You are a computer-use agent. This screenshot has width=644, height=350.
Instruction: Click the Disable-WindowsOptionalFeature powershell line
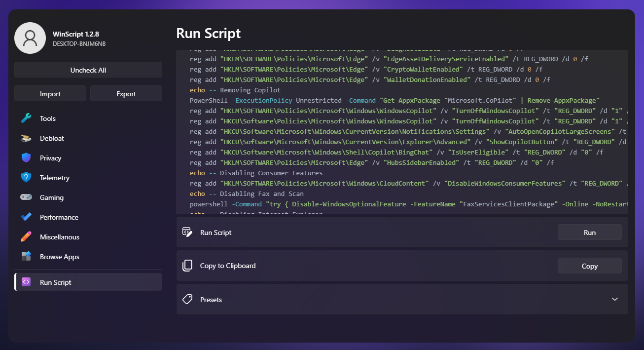point(409,204)
